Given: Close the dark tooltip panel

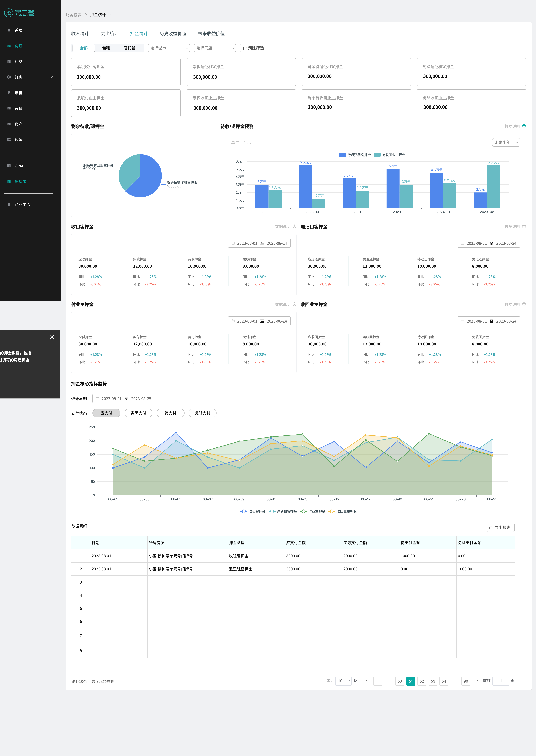Looking at the screenshot, I should coord(52,337).
